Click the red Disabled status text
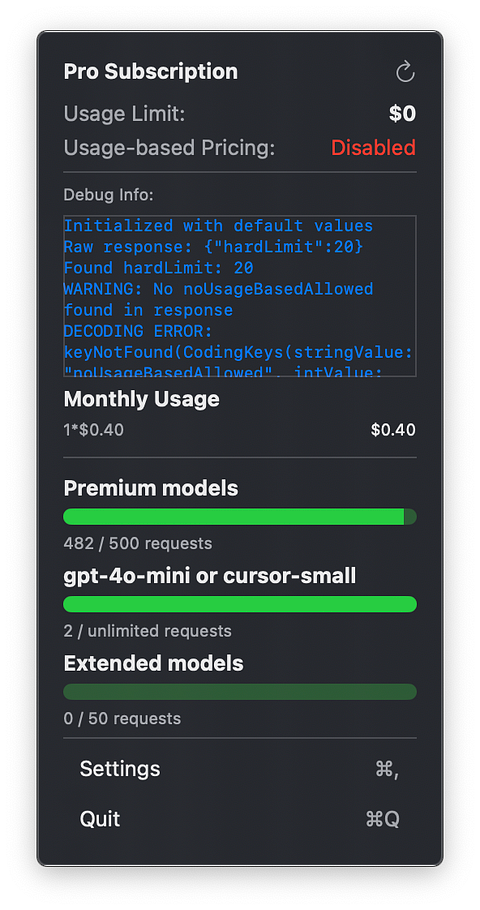The height and width of the screenshot is (910, 480). (373, 147)
